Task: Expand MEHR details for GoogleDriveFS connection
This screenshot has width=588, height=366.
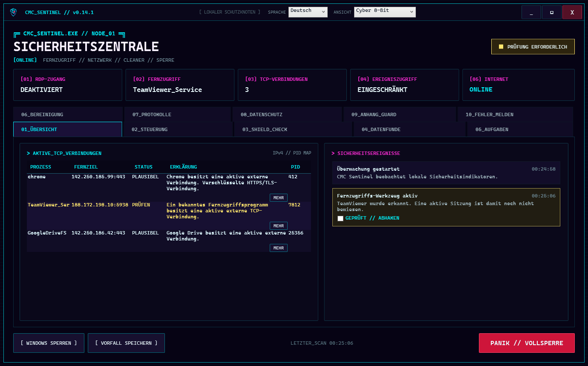Action: click(x=279, y=248)
